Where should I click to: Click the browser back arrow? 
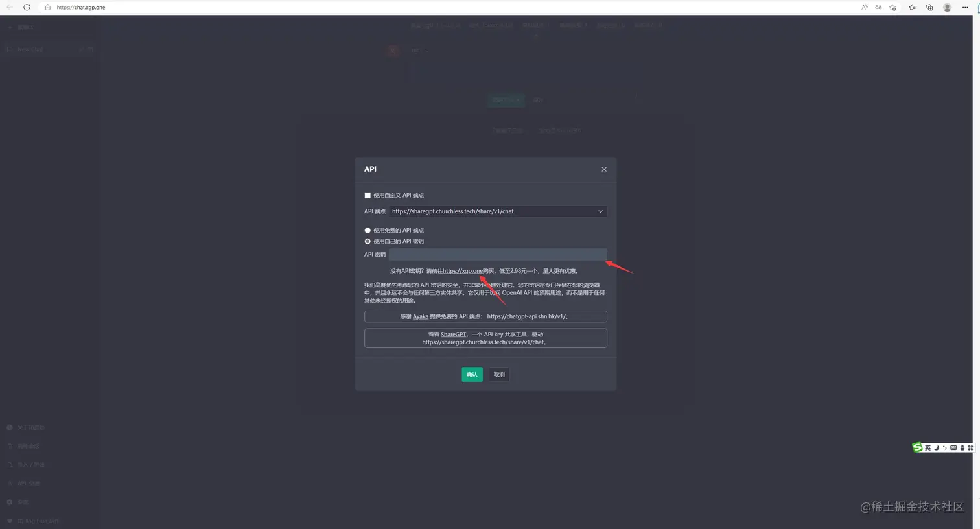(x=10, y=7)
